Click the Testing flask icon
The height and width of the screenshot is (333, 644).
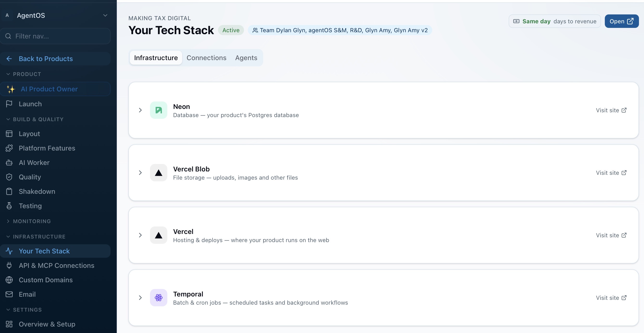point(9,206)
